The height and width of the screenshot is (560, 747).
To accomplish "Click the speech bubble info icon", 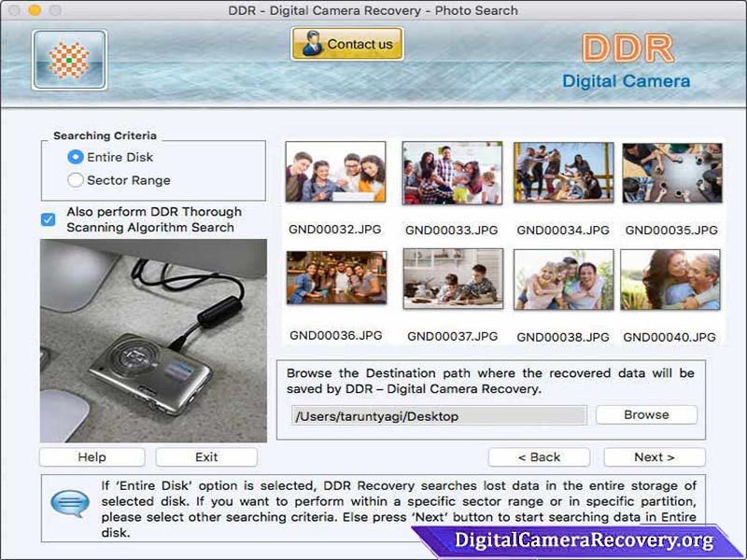I will [69, 503].
